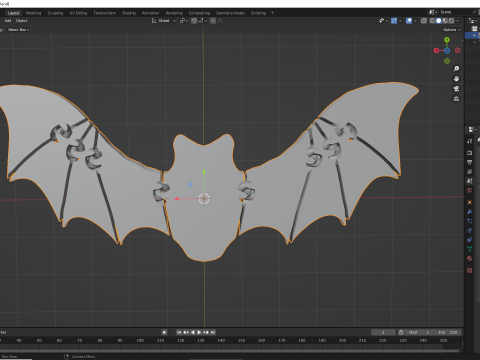Open the Material properties tab
This screenshot has width=480, height=360.
click(470, 259)
